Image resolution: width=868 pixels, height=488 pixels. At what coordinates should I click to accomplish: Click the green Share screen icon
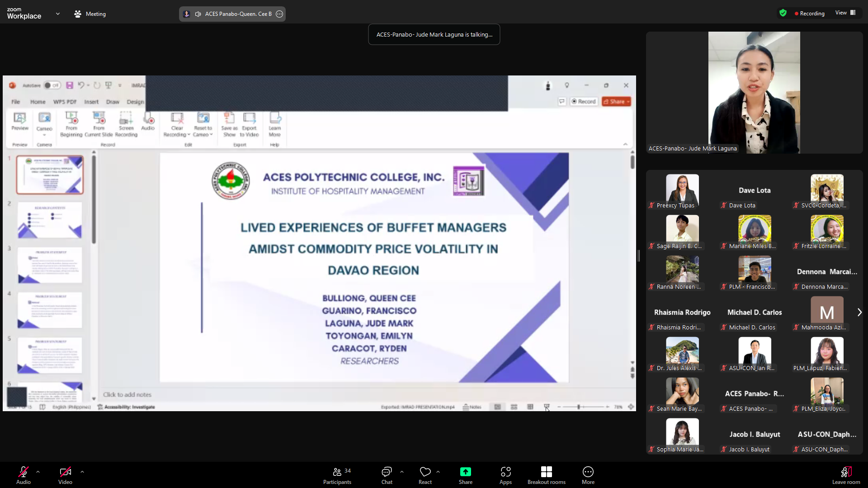pyautogui.click(x=465, y=472)
